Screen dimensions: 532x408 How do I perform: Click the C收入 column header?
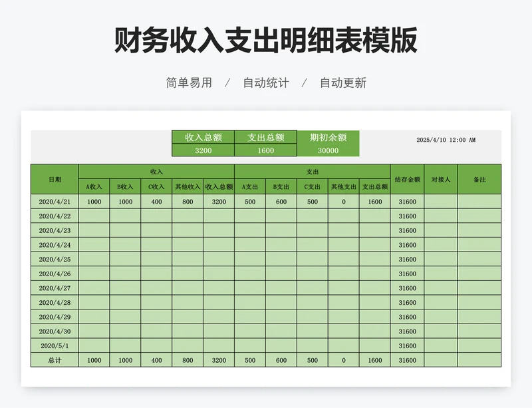pyautogui.click(x=156, y=186)
